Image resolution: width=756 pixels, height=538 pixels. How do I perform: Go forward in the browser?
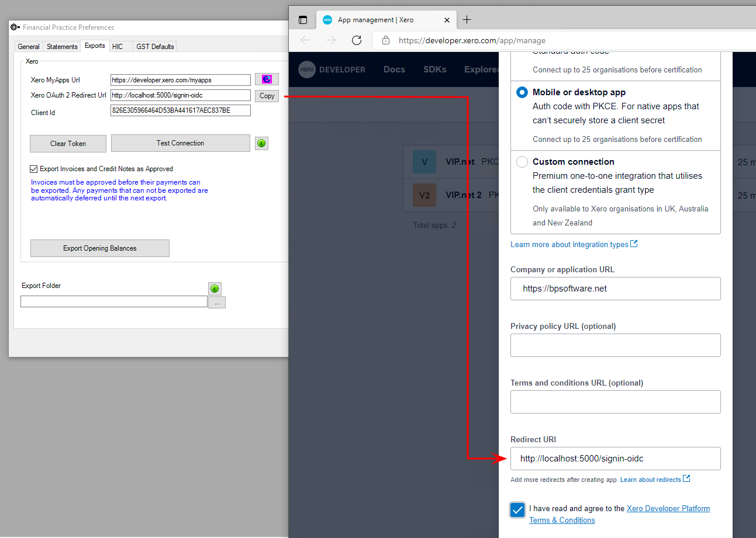(x=331, y=40)
